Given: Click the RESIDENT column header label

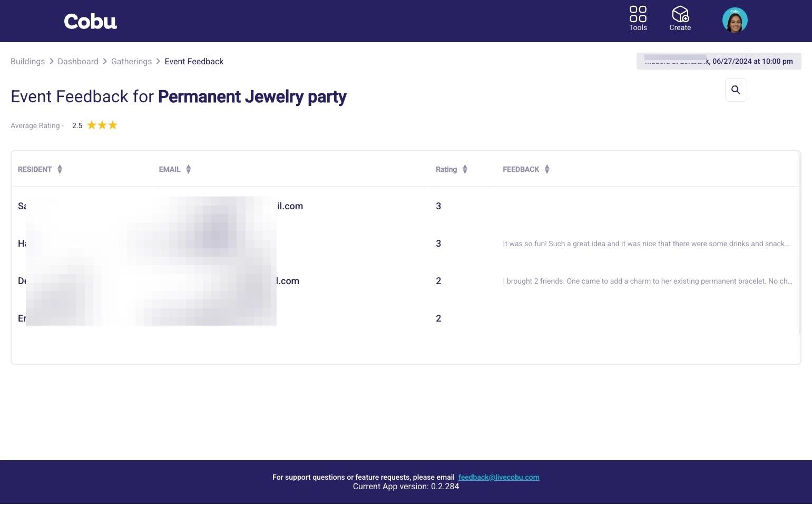Looking at the screenshot, I should pyautogui.click(x=35, y=169).
